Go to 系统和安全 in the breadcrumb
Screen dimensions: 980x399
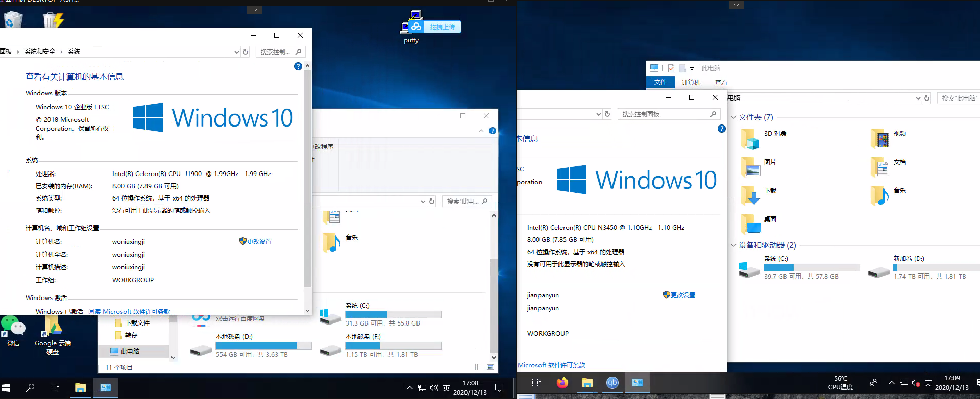(40, 52)
